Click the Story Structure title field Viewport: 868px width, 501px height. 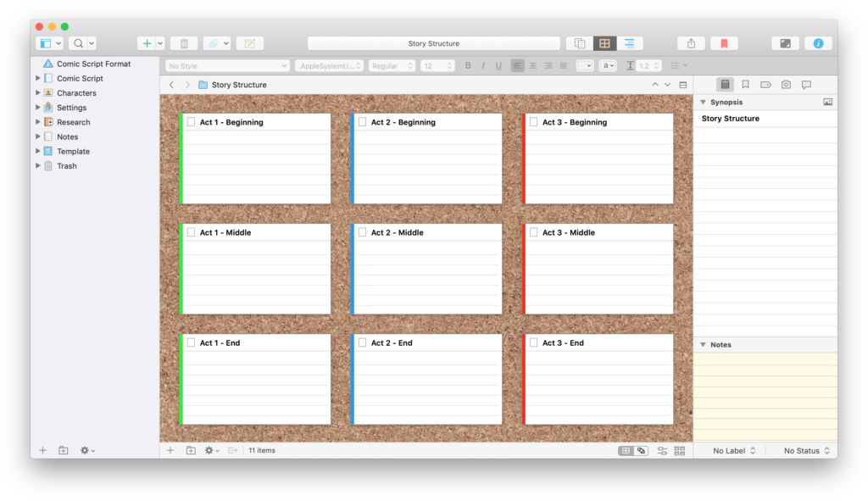tap(434, 43)
